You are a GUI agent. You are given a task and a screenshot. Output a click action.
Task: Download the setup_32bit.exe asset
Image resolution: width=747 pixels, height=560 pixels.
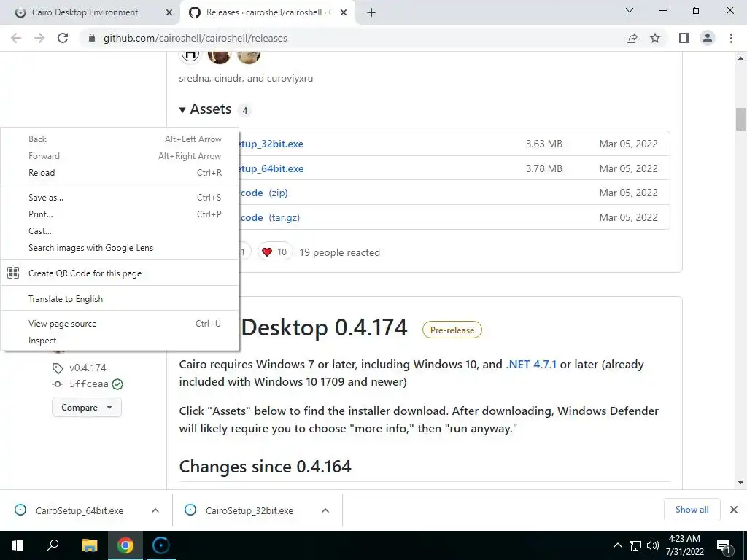coord(271,144)
